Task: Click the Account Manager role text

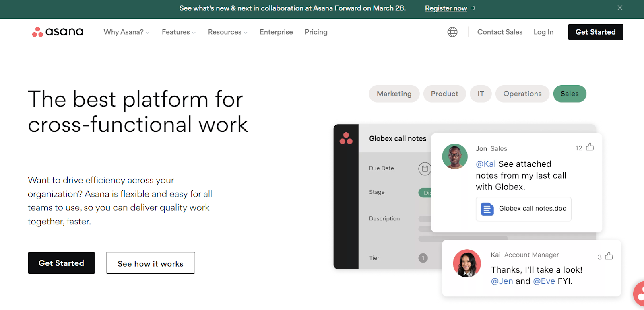Action: coord(532,255)
